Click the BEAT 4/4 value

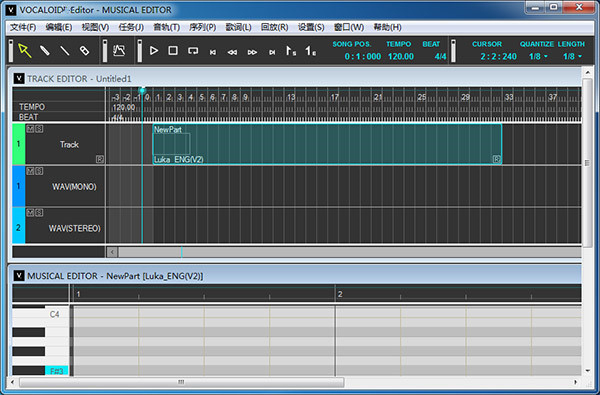click(440, 57)
